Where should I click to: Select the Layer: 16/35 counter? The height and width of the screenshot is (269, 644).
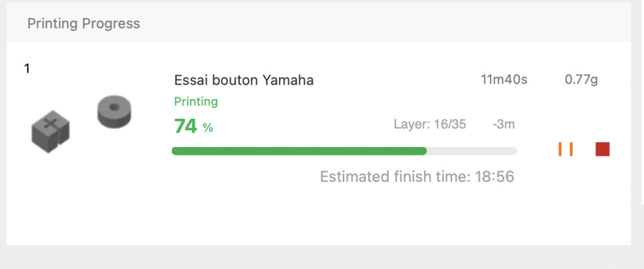pyautogui.click(x=430, y=124)
